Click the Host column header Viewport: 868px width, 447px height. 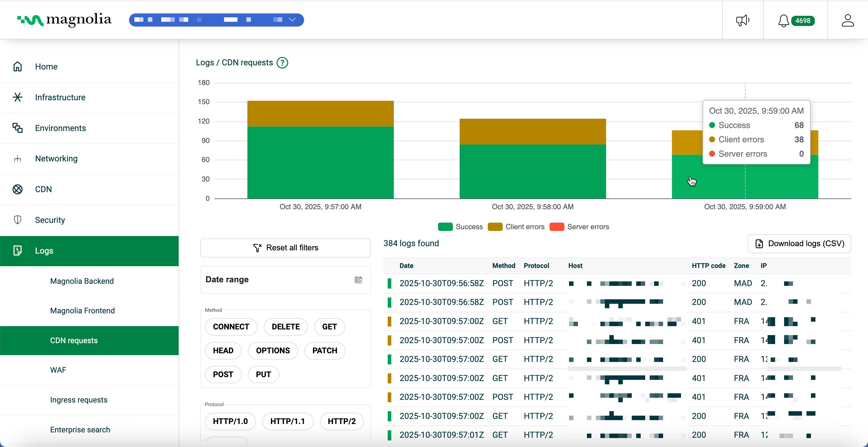point(575,266)
